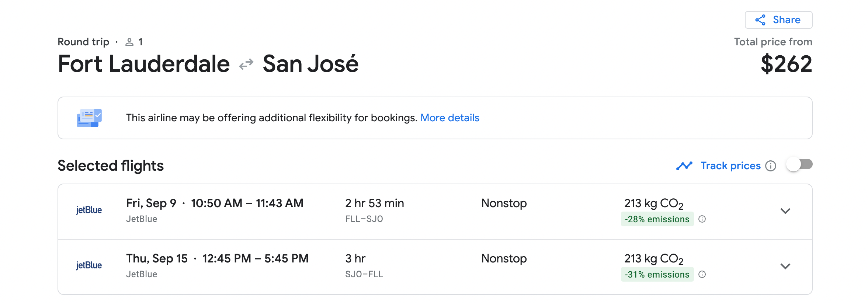Select the Track prices line chart icon
868x303 pixels.
(685, 166)
